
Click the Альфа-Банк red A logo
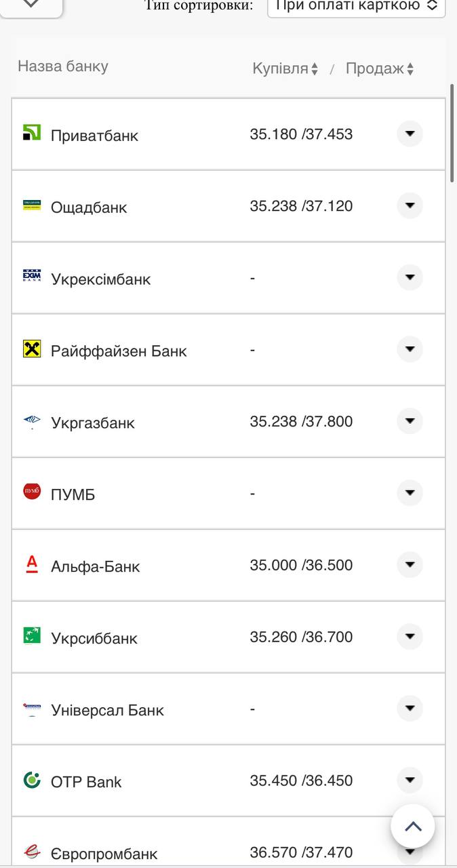pos(32,564)
